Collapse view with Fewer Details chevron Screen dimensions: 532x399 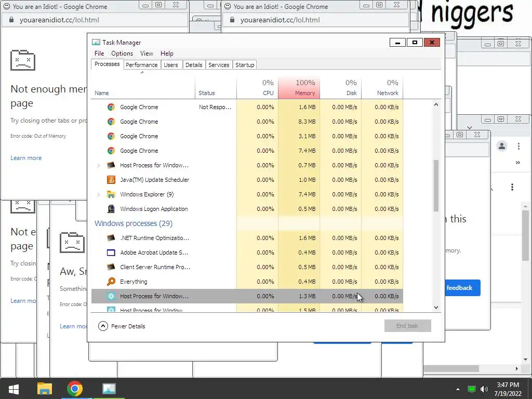[103, 326]
